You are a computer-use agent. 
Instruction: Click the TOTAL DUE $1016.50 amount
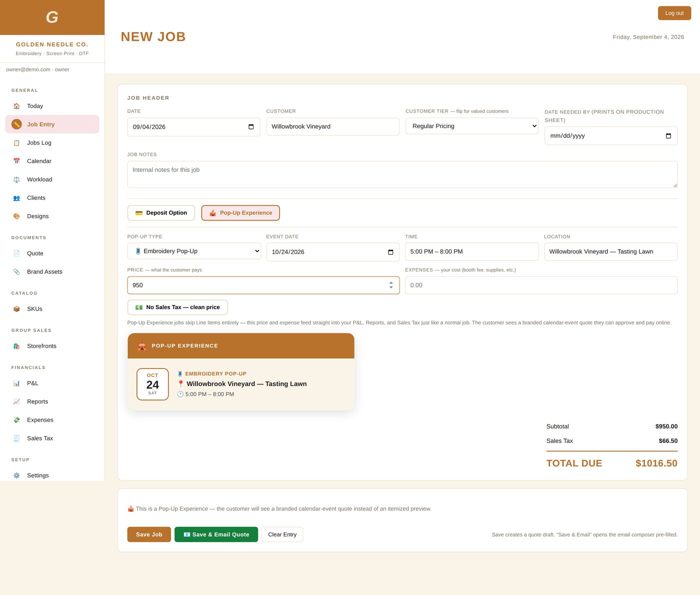pyautogui.click(x=656, y=463)
